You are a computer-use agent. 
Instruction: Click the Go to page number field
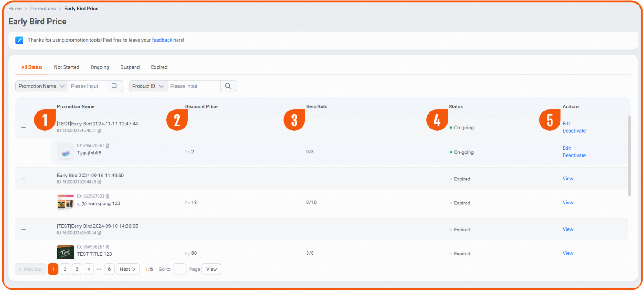pyautogui.click(x=179, y=269)
